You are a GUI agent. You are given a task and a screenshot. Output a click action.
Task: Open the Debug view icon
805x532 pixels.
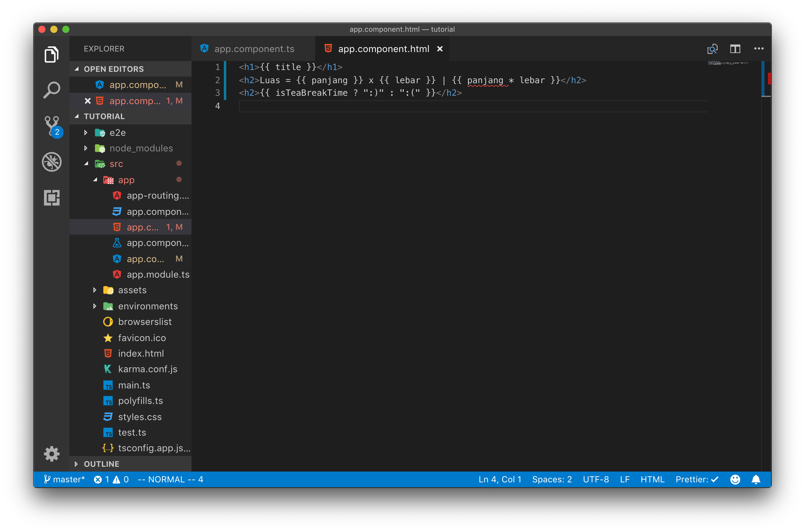[x=51, y=162]
